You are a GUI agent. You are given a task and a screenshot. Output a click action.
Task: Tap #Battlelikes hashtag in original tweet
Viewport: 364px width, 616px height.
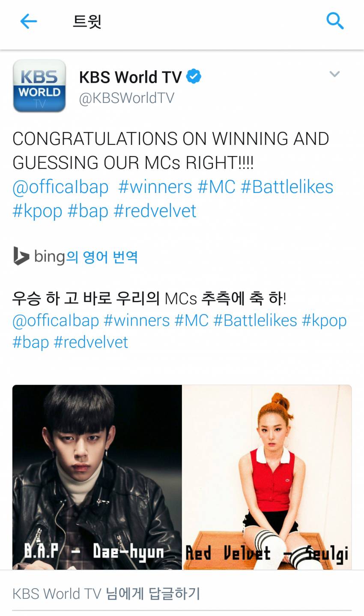(287, 187)
